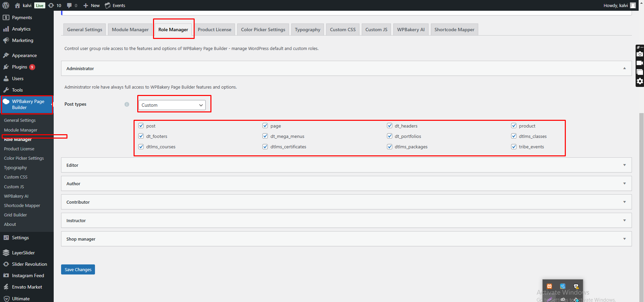Image resolution: width=644 pixels, height=302 pixels.
Task: Expand the Instructor role section
Action: pos(346,220)
